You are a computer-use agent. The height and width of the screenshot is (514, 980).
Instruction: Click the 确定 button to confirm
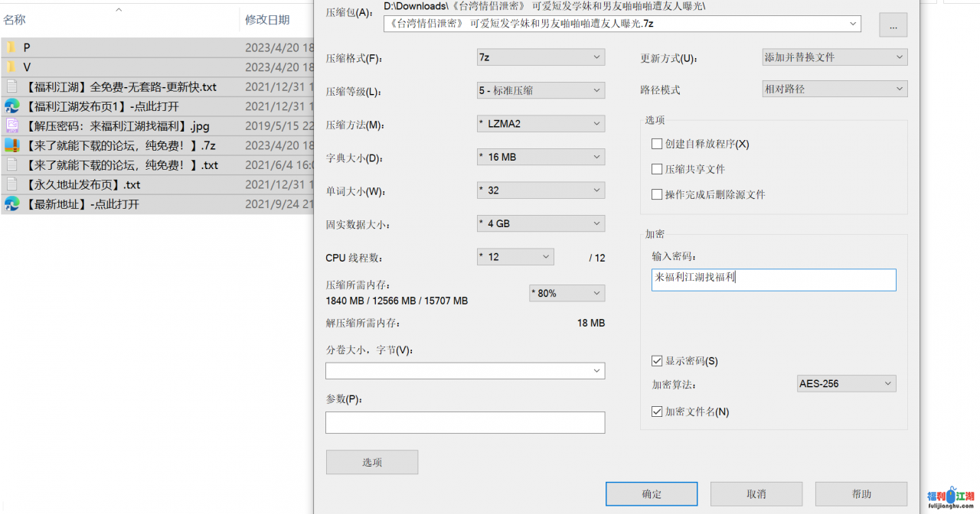point(651,493)
